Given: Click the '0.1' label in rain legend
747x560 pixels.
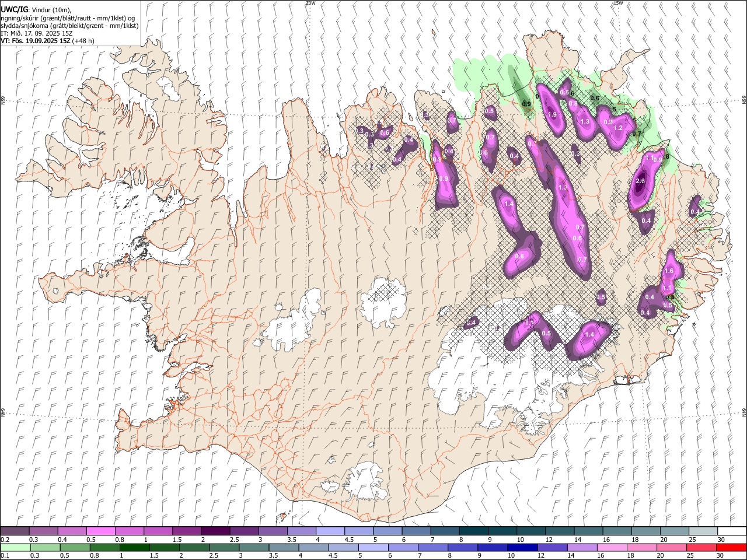Looking at the screenshot, I should pyautogui.click(x=5, y=555).
